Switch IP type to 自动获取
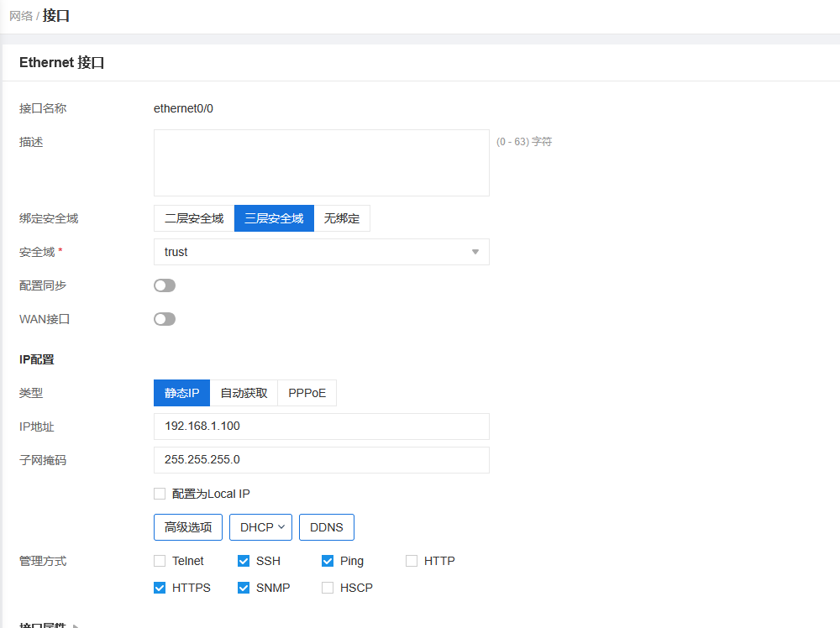840x628 pixels. (x=244, y=393)
